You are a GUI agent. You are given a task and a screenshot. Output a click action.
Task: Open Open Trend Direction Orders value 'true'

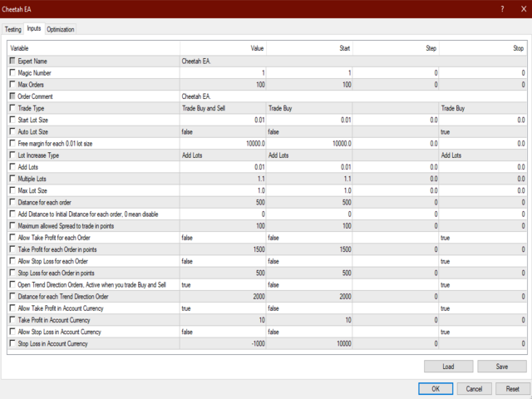(223, 284)
